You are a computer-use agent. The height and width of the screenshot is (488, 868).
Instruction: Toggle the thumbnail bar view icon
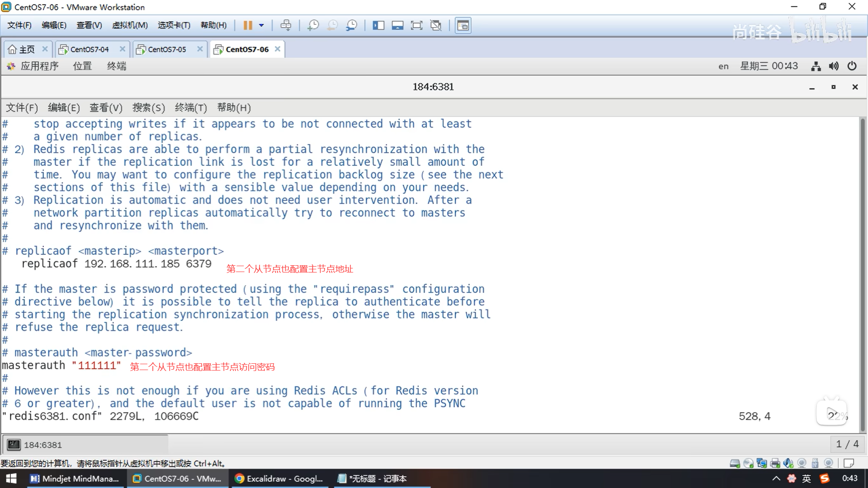tap(397, 25)
